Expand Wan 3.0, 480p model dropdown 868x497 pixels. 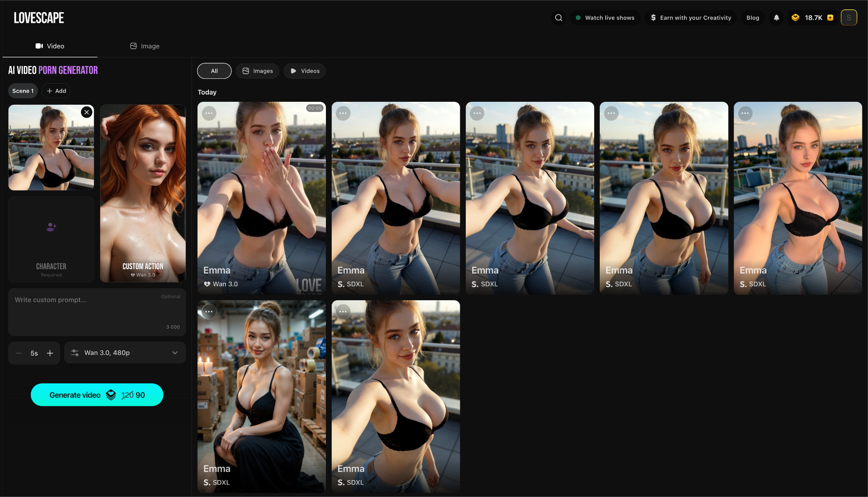[125, 353]
